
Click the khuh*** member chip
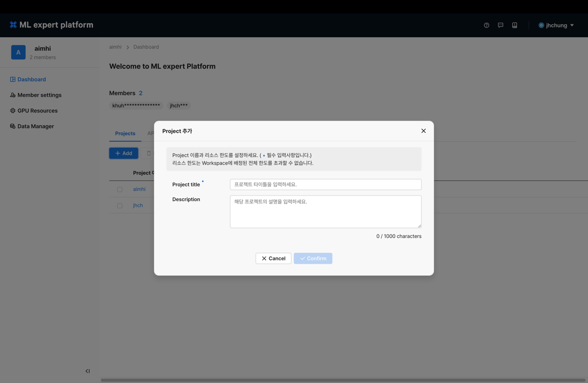[x=136, y=105]
